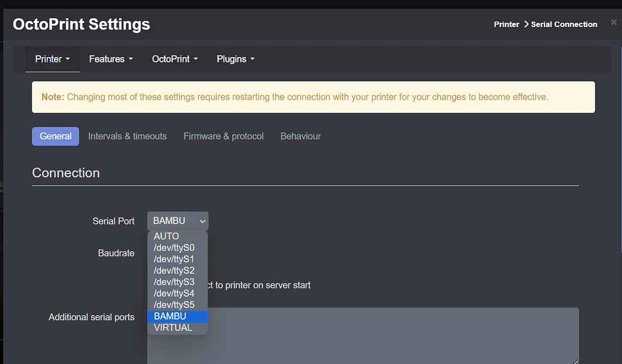Open the Features settings menu
This screenshot has height=364, width=622.
pos(111,59)
